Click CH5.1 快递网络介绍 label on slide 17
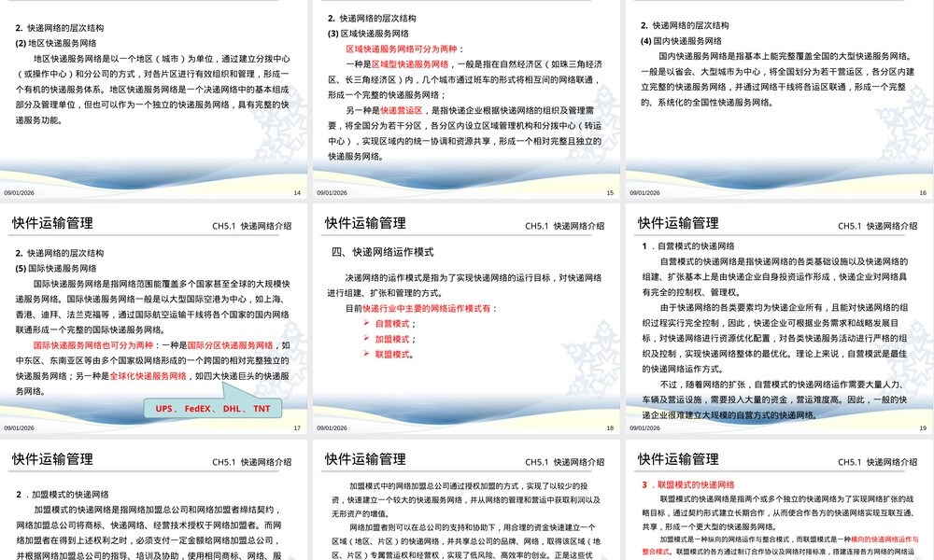The image size is (934, 560). [252, 226]
